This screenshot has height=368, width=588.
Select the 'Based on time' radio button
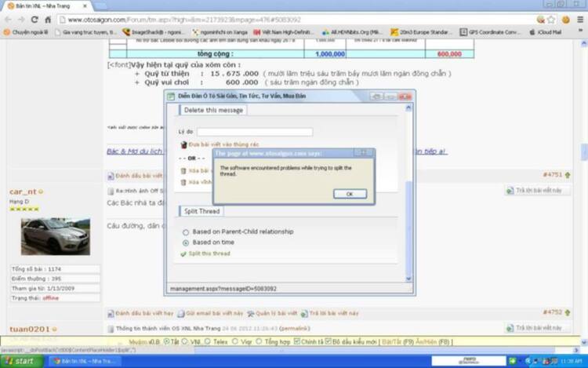[x=186, y=243]
